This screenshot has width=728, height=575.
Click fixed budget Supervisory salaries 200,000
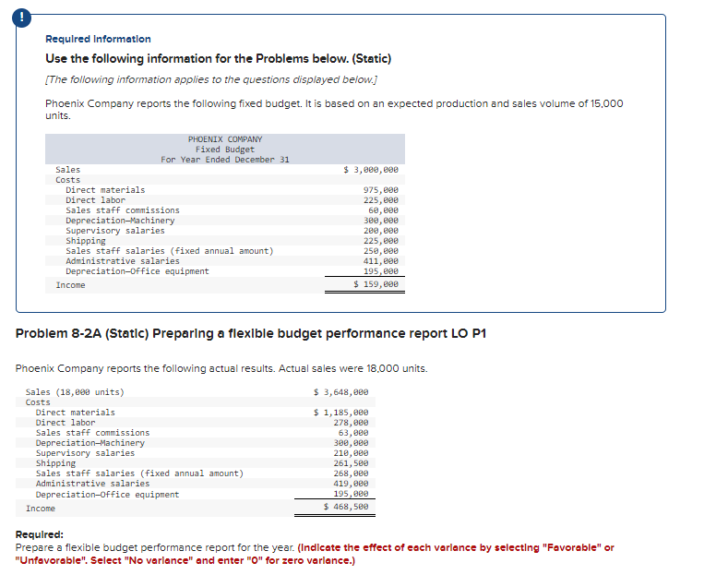coord(381,231)
